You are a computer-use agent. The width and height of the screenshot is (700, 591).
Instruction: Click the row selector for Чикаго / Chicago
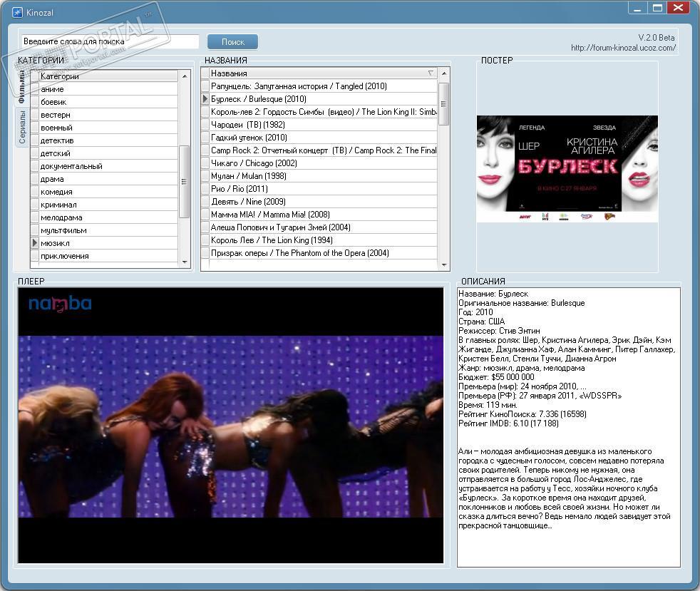205,163
